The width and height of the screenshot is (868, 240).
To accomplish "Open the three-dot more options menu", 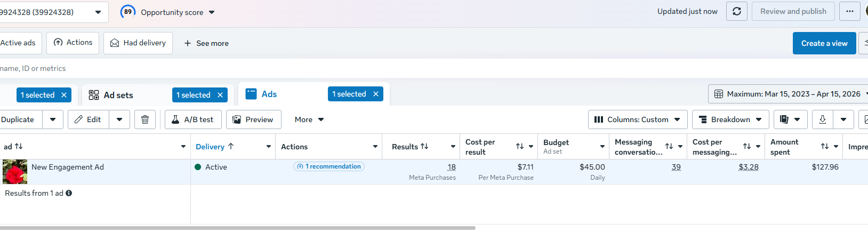I will click(849, 11).
